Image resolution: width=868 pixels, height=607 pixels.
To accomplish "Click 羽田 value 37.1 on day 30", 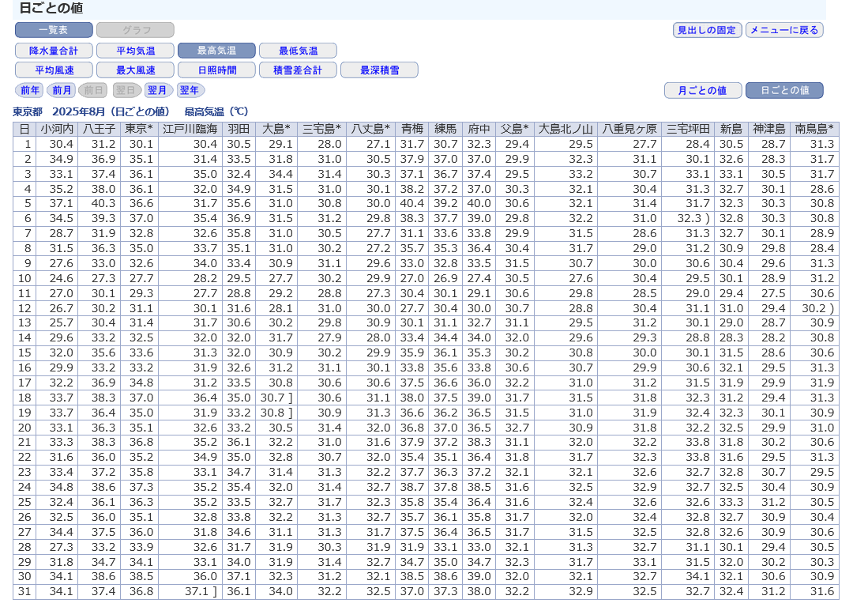I will pos(239,576).
